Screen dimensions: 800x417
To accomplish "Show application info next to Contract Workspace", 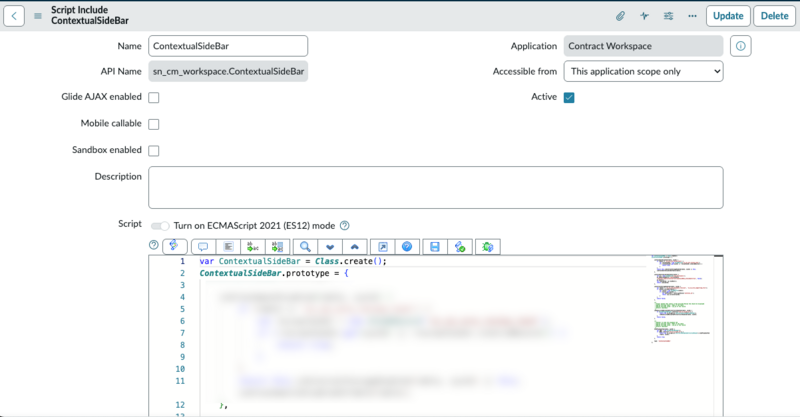I will [740, 46].
